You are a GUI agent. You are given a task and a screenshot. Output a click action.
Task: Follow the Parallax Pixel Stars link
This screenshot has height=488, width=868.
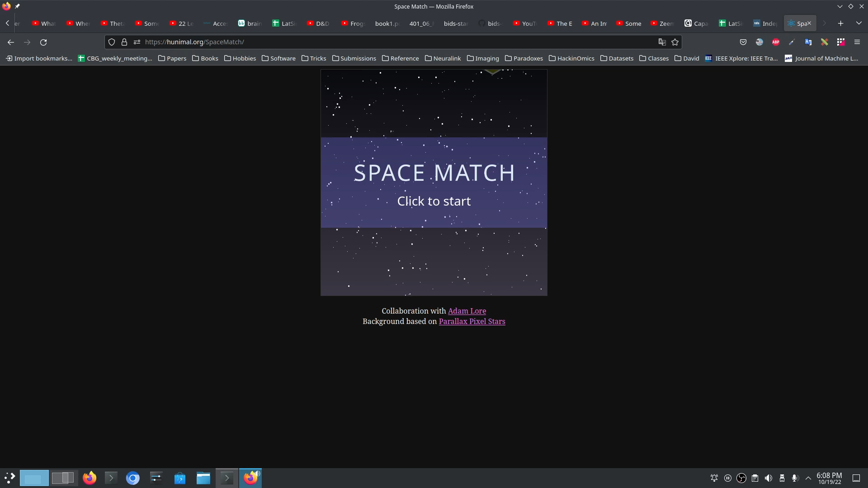pyautogui.click(x=472, y=321)
